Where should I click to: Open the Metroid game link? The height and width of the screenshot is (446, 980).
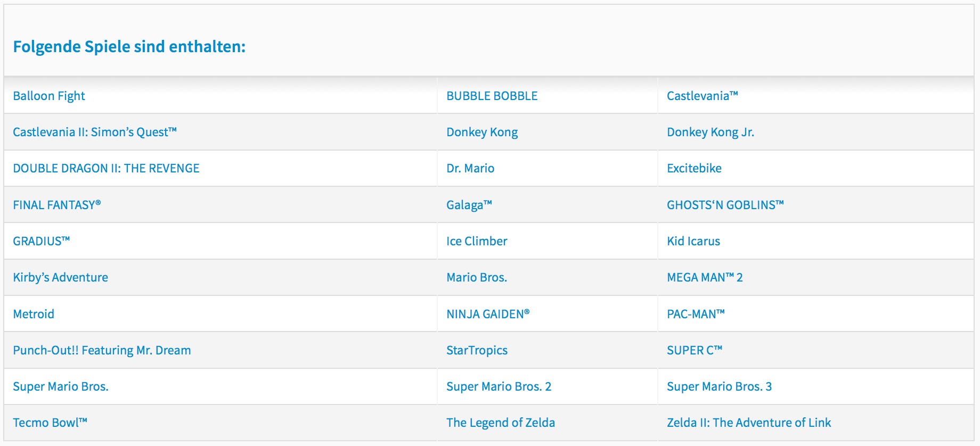coord(34,314)
